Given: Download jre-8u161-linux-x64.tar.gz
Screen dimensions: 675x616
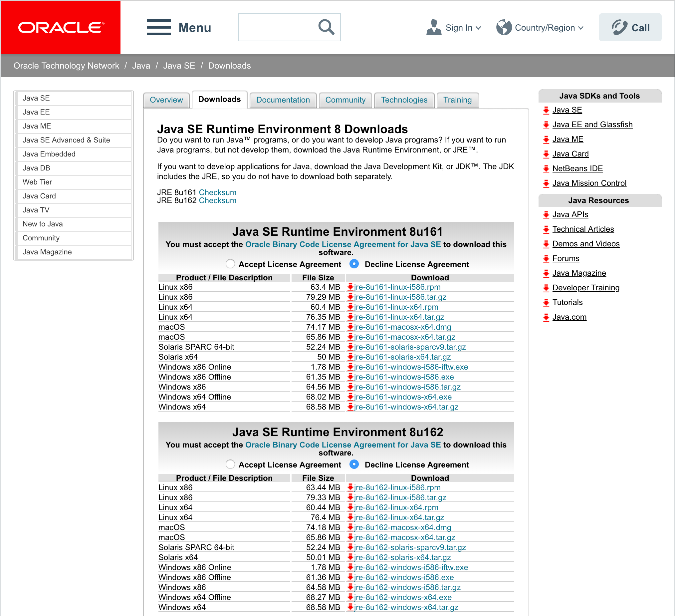Looking at the screenshot, I should click(x=399, y=317).
